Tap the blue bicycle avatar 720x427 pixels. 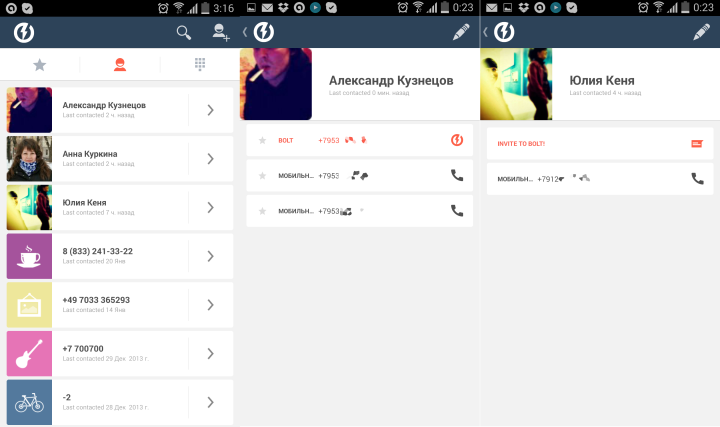click(x=29, y=402)
